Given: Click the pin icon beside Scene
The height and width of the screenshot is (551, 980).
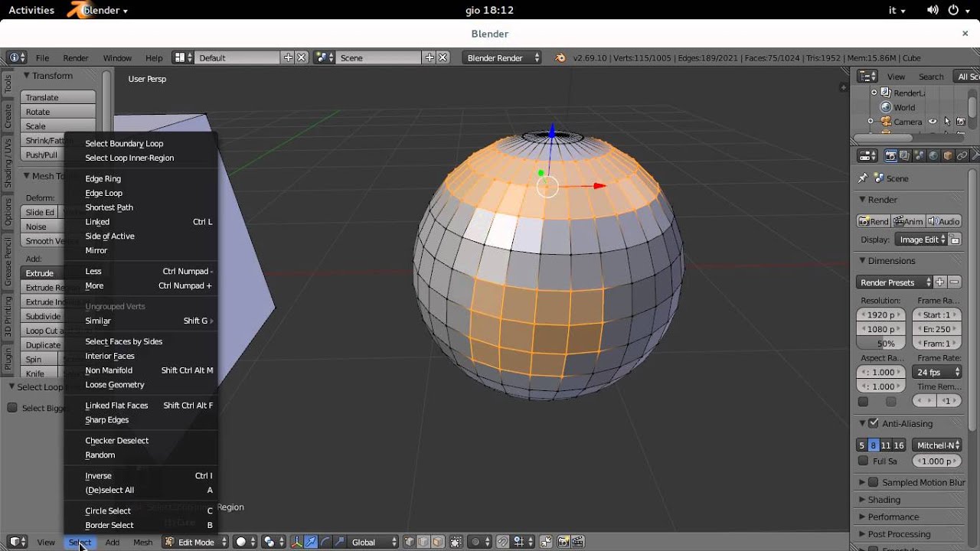Looking at the screenshot, I should 863,178.
